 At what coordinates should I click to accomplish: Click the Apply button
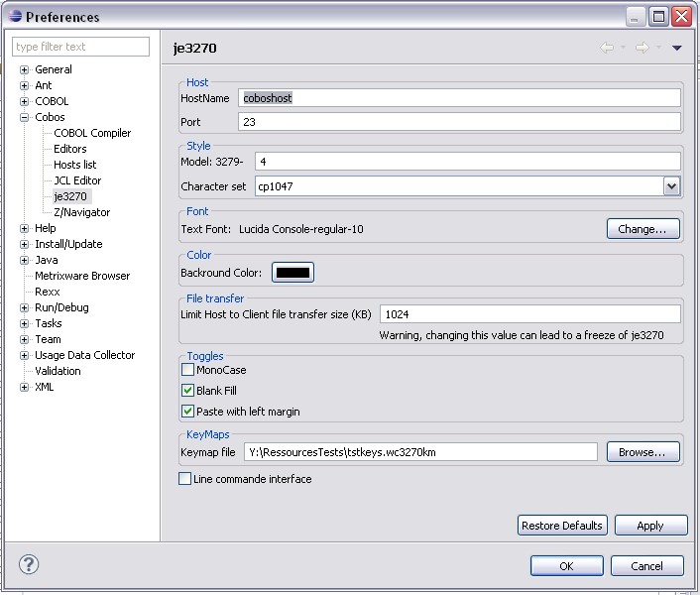point(650,526)
